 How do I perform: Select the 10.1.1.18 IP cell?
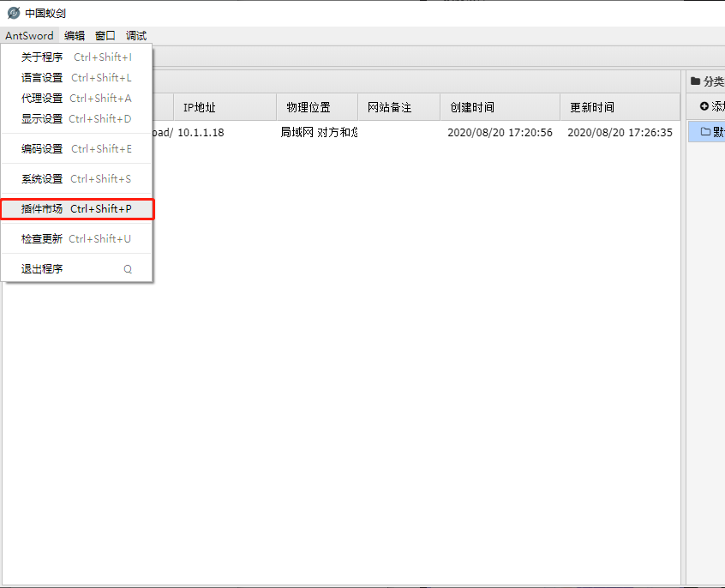201,133
